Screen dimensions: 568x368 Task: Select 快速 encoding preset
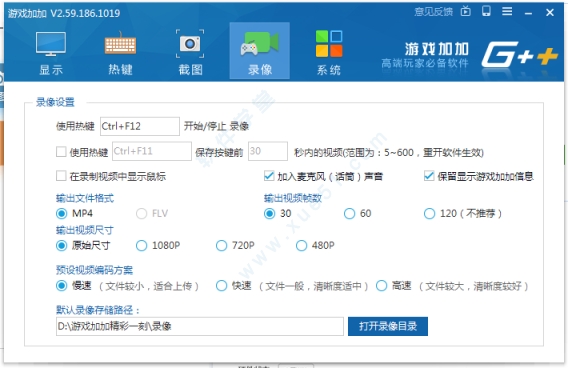point(221,286)
